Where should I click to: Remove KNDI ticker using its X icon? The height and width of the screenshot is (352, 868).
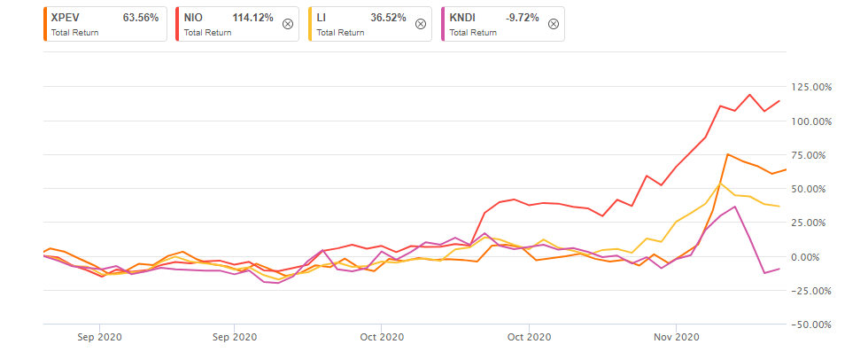pos(553,24)
